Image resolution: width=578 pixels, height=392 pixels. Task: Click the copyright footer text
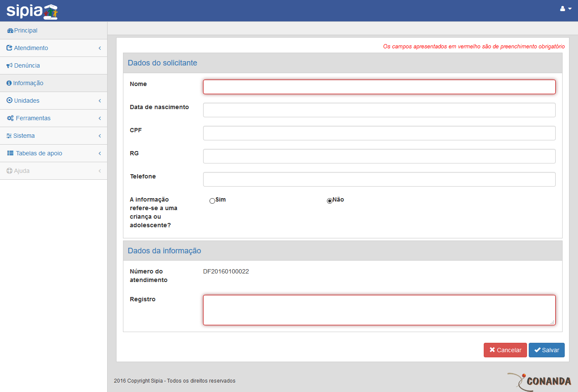[175, 381]
